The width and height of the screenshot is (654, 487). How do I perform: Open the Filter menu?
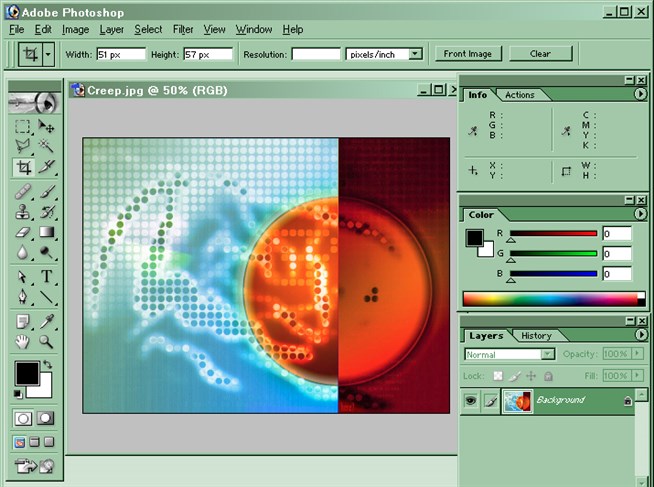(x=183, y=30)
